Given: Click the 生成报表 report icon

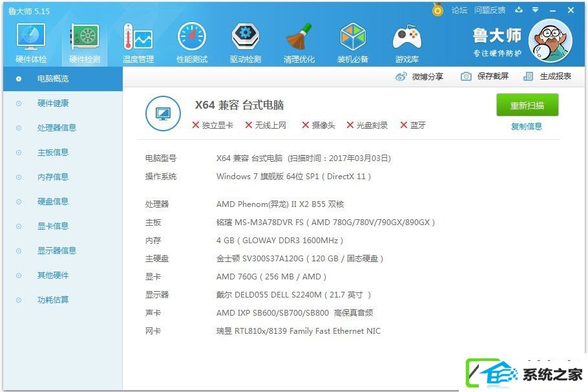Looking at the screenshot, I should pyautogui.click(x=528, y=76).
